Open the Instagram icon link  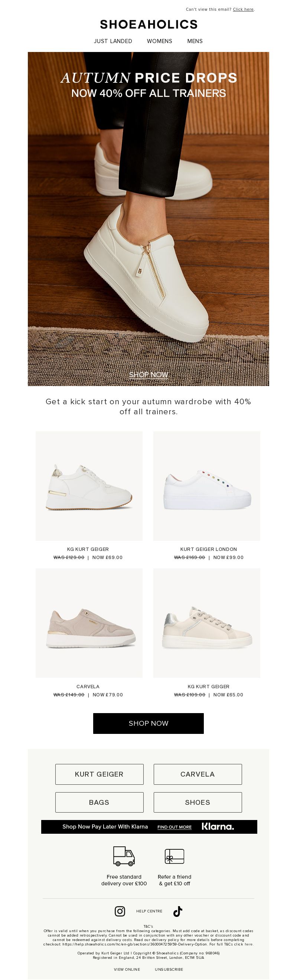120,911
